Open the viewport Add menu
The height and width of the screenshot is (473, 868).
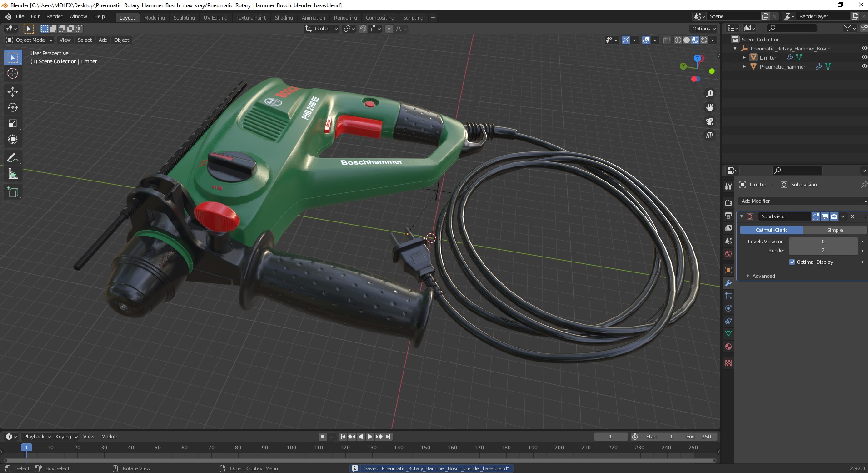[x=103, y=40]
